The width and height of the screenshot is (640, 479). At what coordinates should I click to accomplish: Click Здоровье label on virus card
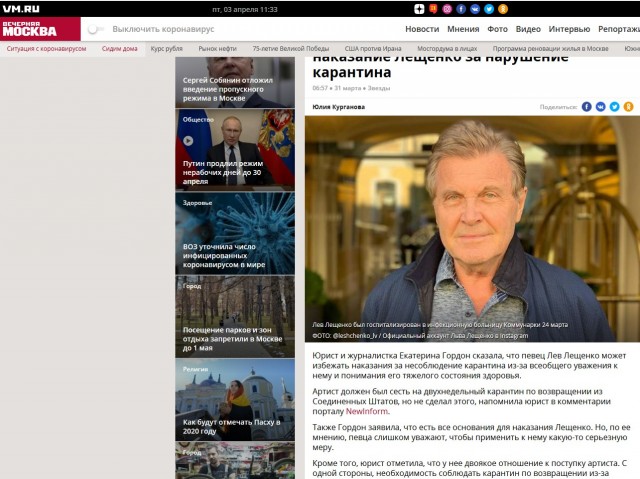point(198,203)
